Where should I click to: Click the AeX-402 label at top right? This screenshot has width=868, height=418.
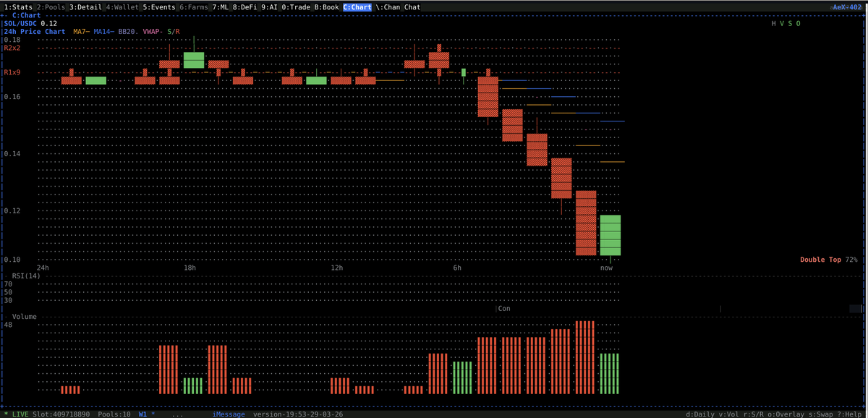[x=848, y=7]
